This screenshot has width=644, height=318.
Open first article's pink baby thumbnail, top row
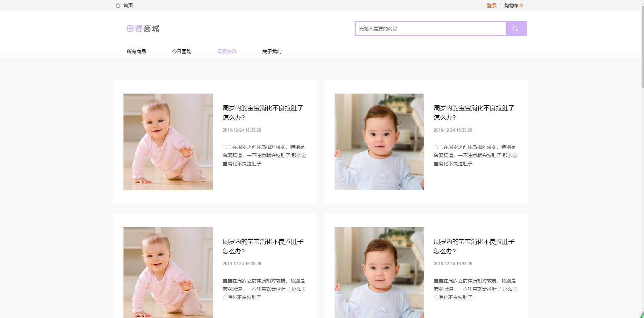point(168,142)
